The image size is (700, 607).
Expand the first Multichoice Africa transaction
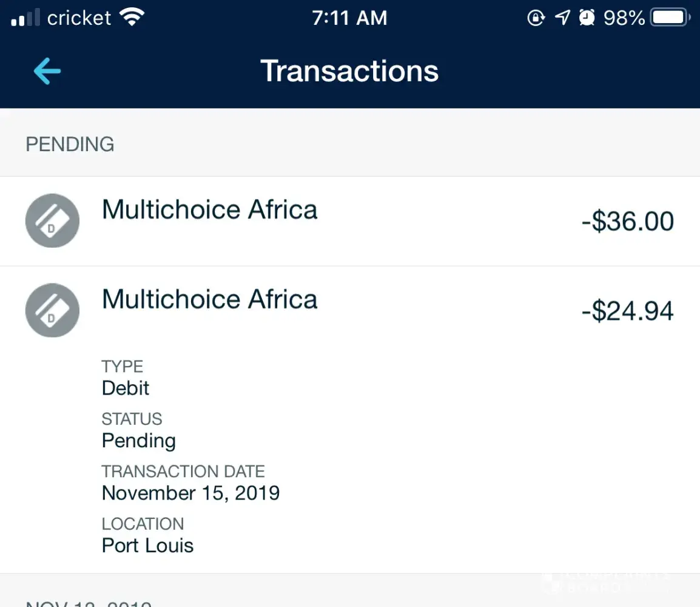(210, 210)
